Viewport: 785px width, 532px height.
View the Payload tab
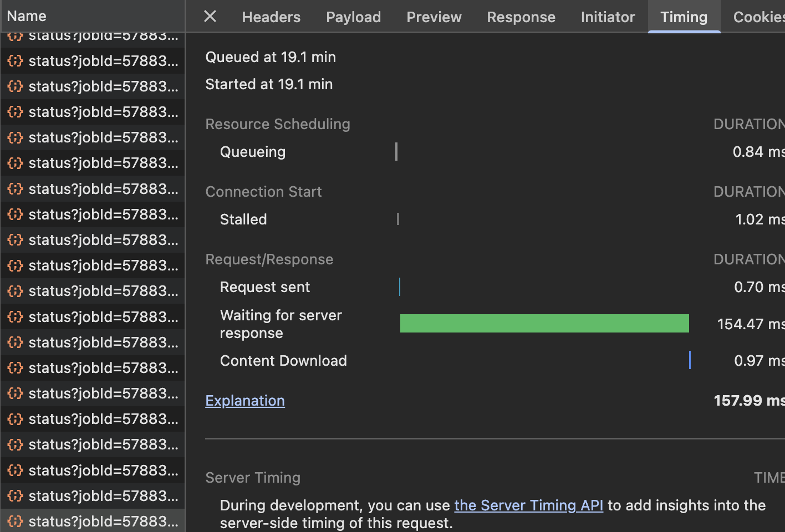(x=353, y=17)
